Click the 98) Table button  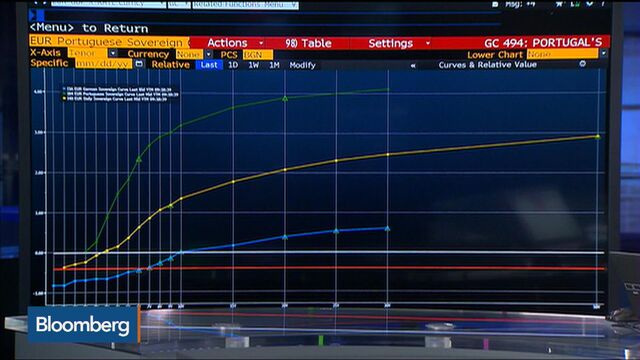click(x=308, y=43)
